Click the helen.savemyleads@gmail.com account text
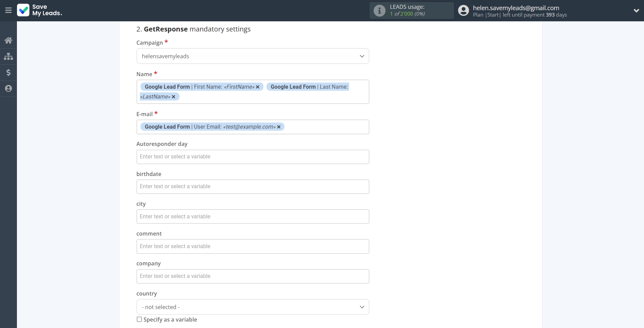 coord(516,8)
